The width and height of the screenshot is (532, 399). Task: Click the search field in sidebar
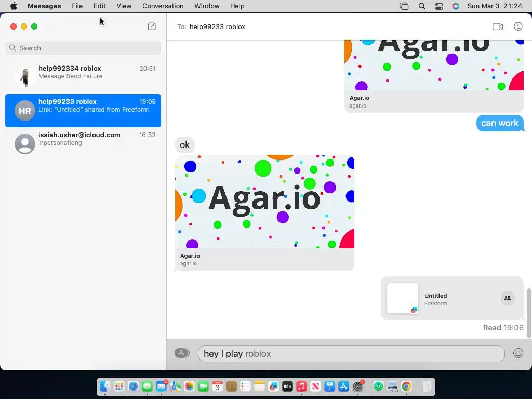83,48
